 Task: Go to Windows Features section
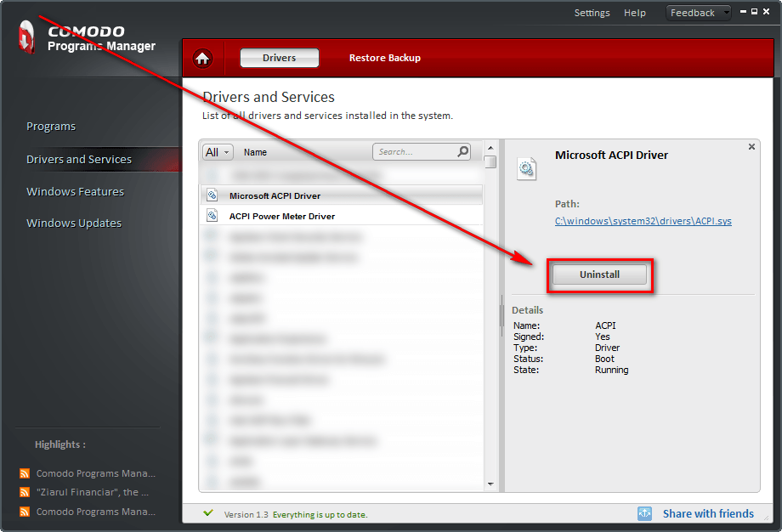[x=75, y=191]
